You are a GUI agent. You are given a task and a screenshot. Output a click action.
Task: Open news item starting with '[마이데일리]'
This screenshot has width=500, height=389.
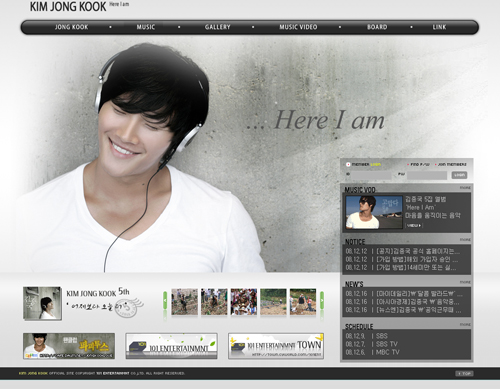coord(404,294)
